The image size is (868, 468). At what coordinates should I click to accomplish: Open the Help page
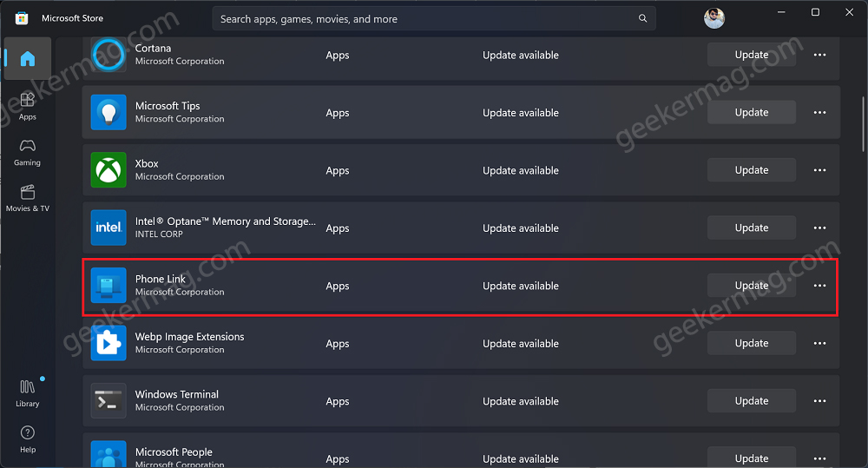28,439
